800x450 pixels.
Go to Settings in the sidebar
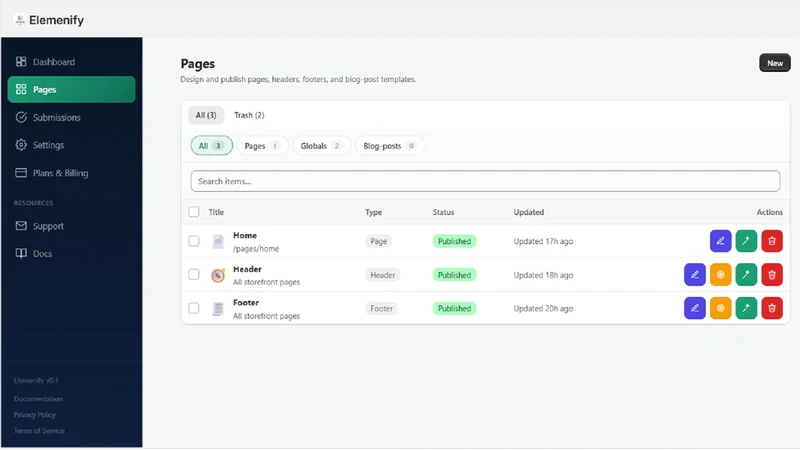click(x=71, y=145)
